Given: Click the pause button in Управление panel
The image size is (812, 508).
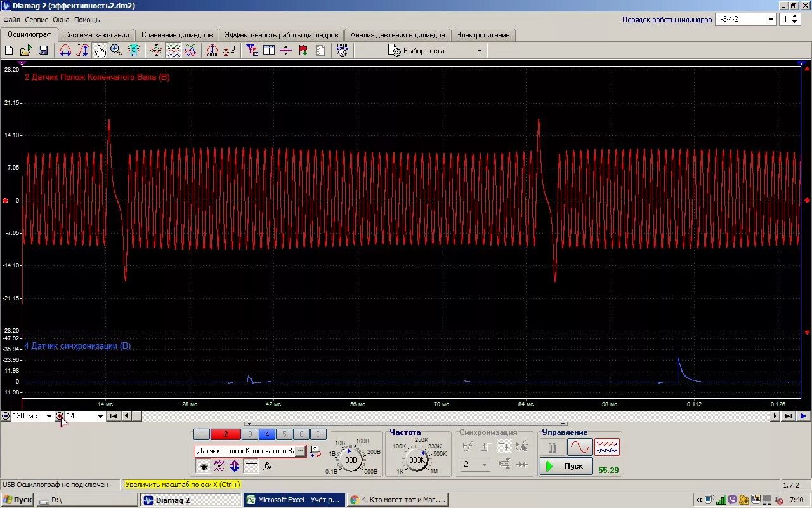Looking at the screenshot, I should click(552, 448).
